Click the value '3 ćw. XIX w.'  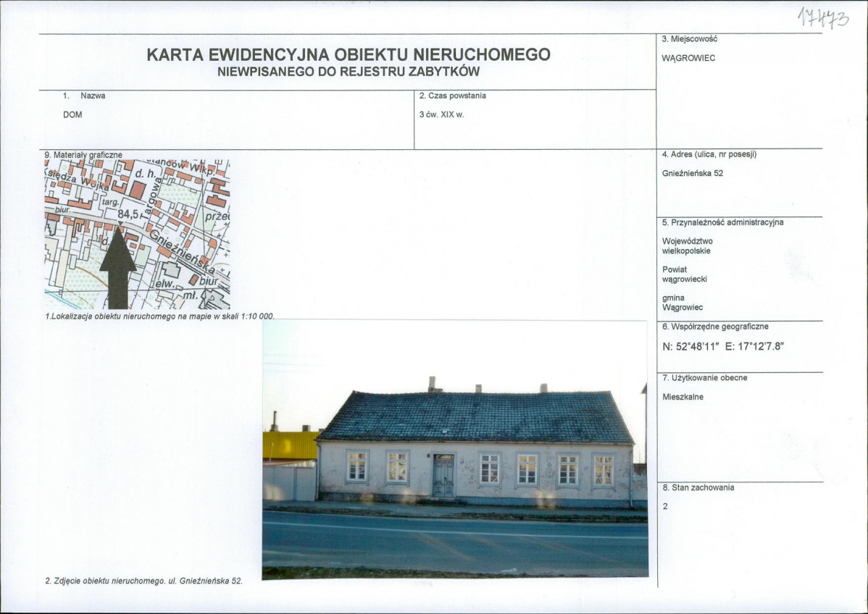click(x=441, y=114)
